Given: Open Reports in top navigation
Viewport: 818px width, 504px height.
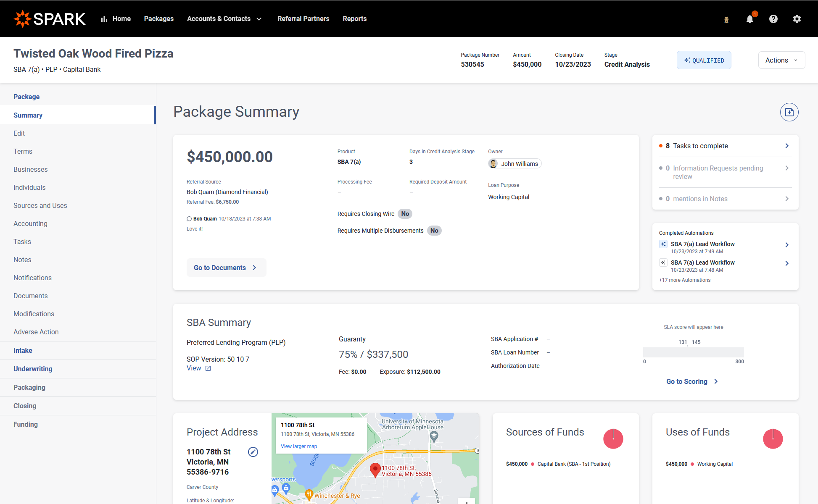Looking at the screenshot, I should tap(354, 19).
